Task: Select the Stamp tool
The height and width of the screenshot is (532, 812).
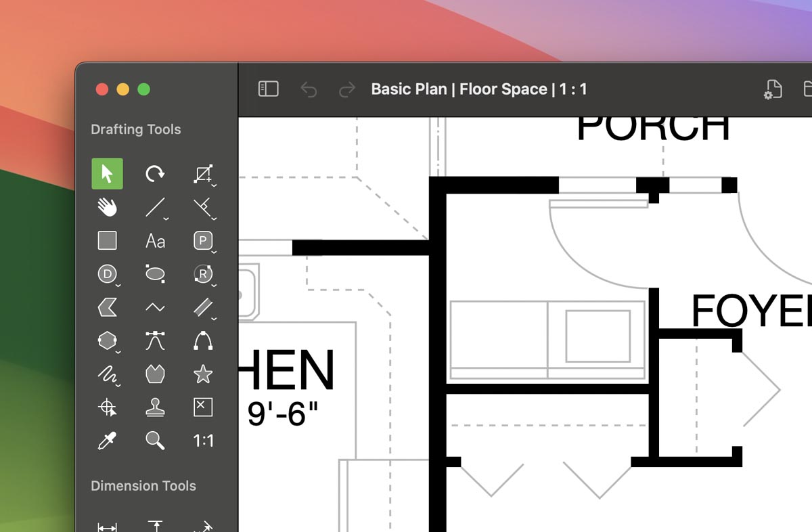Action: tap(155, 407)
